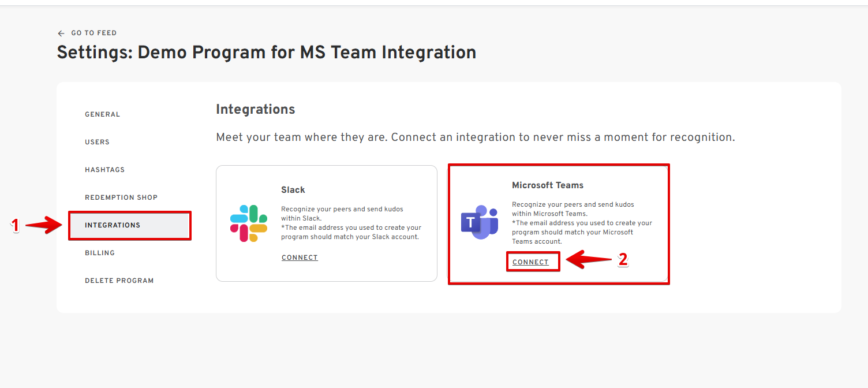The width and height of the screenshot is (868, 388).
Task: Click the red arrow labeled 2
Action: (x=589, y=260)
